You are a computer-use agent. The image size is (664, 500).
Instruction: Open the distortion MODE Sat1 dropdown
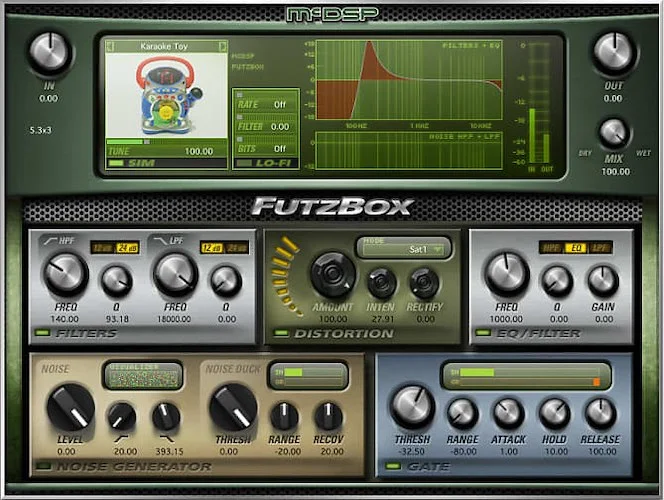(404, 249)
